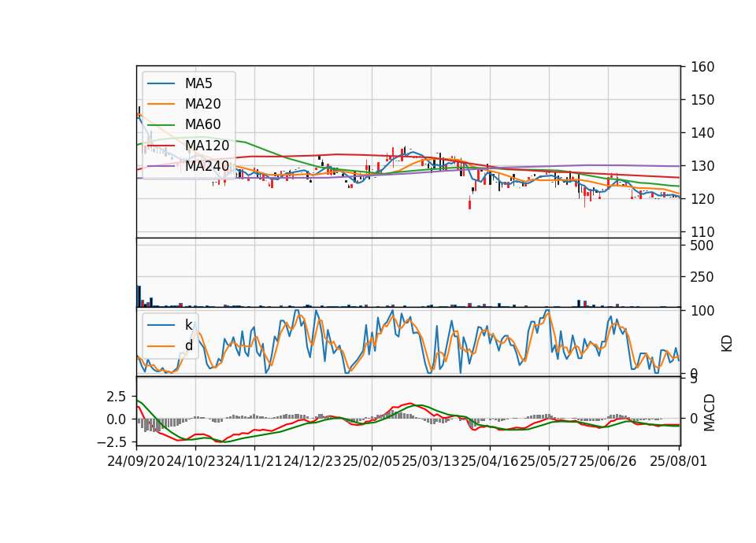This screenshot has width=756, height=543.
Task: Click the green MA60 legend line sample
Action: (161, 125)
